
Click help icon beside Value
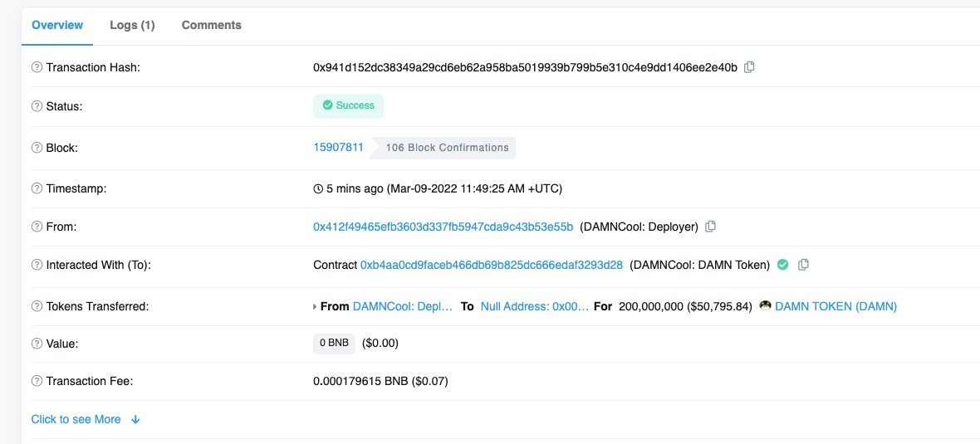click(37, 344)
